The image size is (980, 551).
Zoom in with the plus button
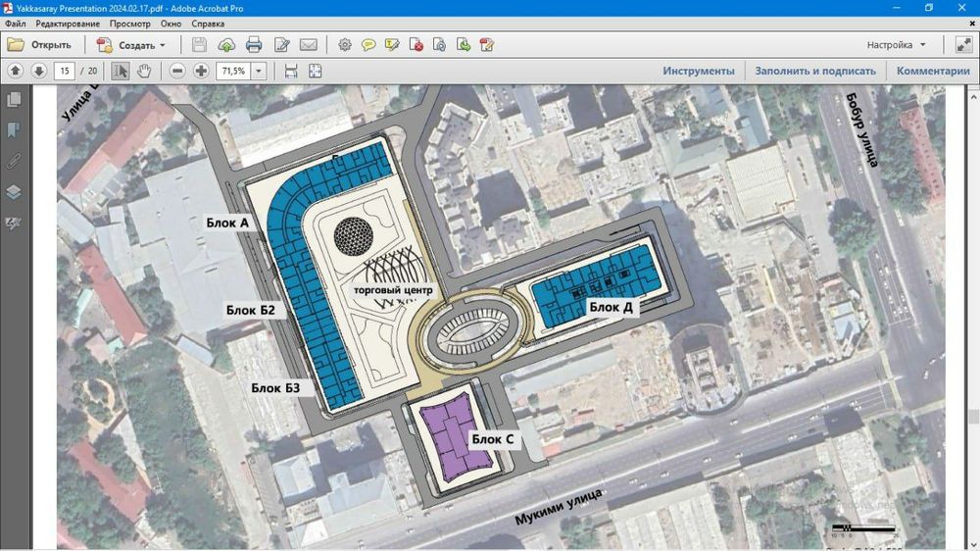[201, 71]
